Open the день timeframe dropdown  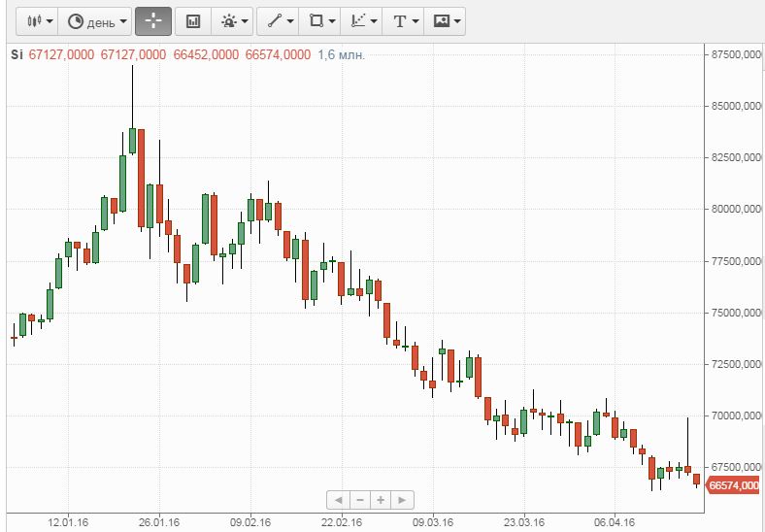[95, 21]
